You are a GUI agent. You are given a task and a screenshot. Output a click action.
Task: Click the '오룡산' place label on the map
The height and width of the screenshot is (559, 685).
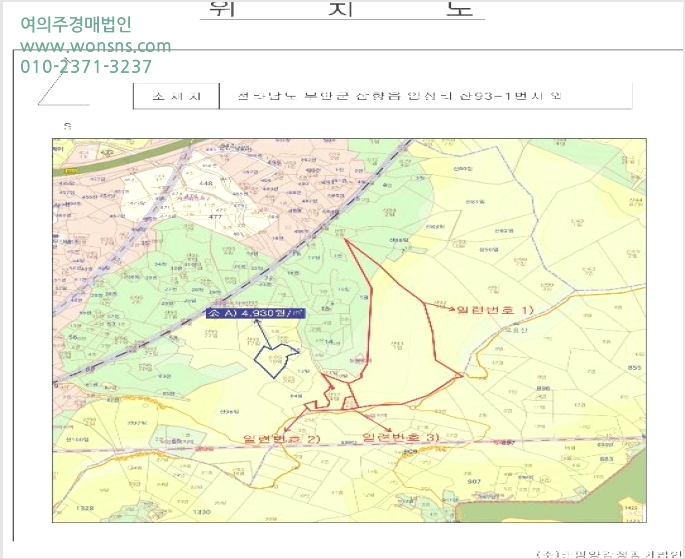pyautogui.click(x=516, y=330)
